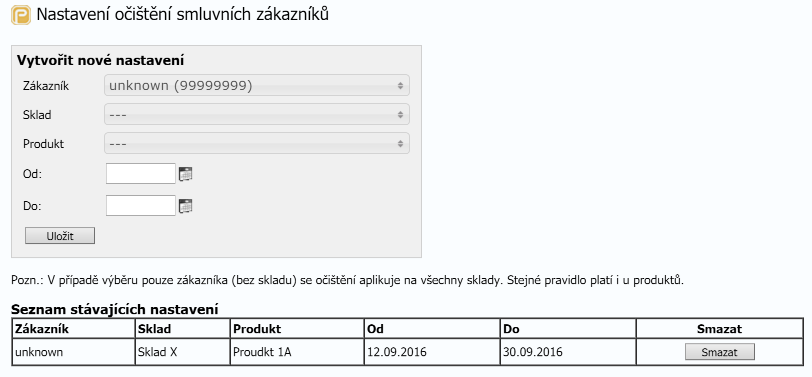812x377 pixels.
Task: Click the orange P logo icon
Action: [x=21, y=14]
